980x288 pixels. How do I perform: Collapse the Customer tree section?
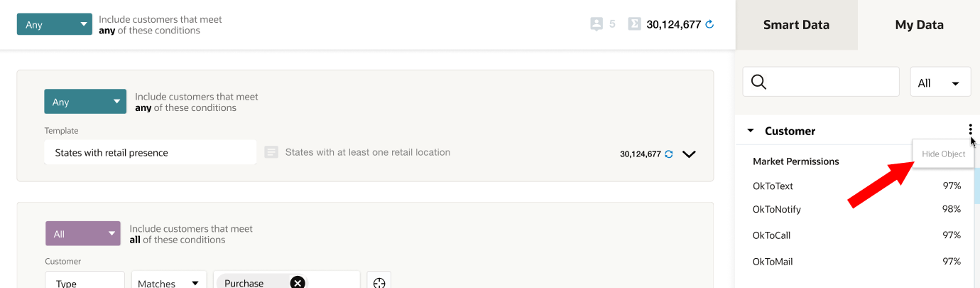[751, 131]
